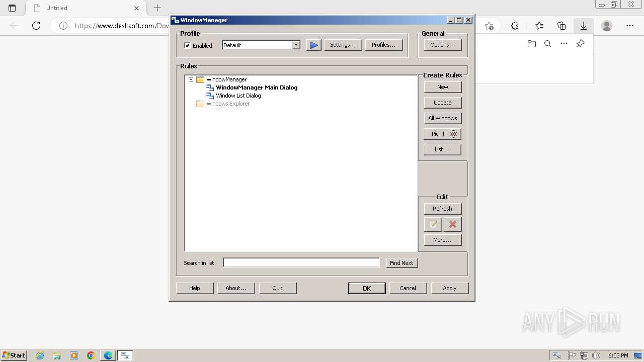Click Action Center flag tray icon
Screen dimensions: 644x362
pos(572,355)
